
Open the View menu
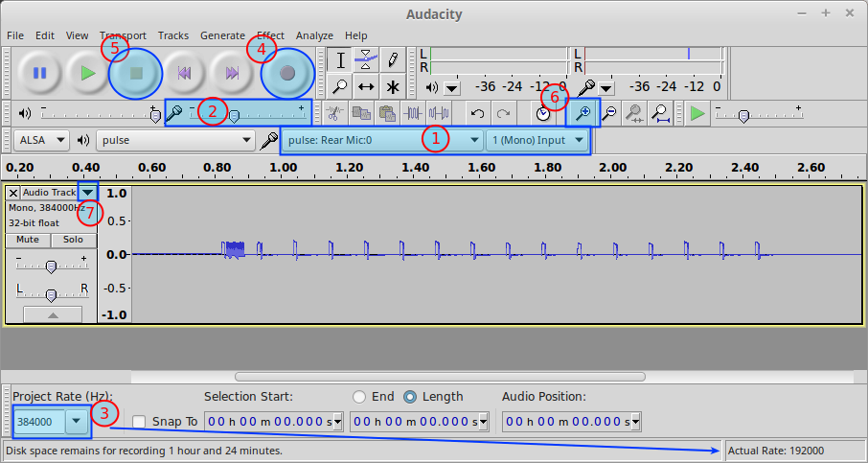click(x=77, y=35)
